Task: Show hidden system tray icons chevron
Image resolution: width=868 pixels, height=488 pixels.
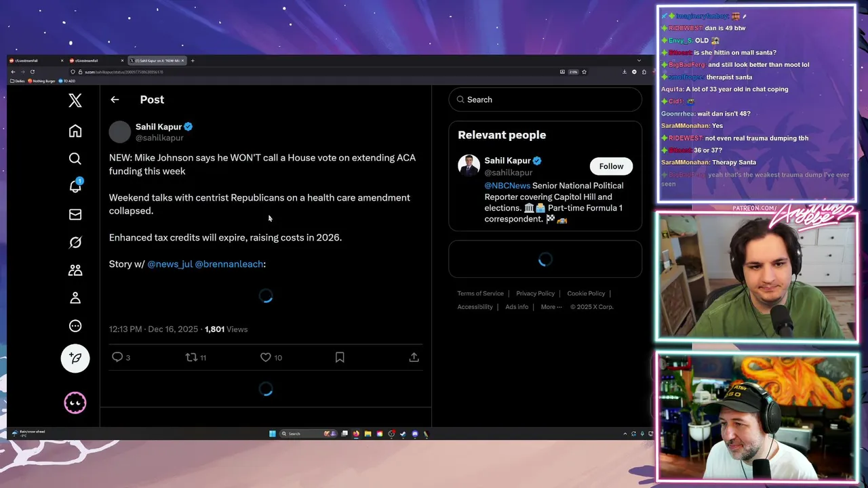Action: point(625,434)
